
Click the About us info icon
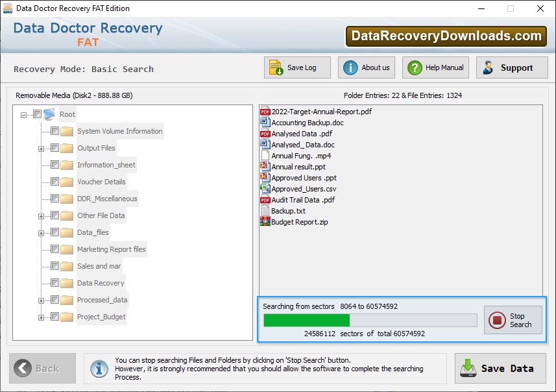[x=350, y=67]
